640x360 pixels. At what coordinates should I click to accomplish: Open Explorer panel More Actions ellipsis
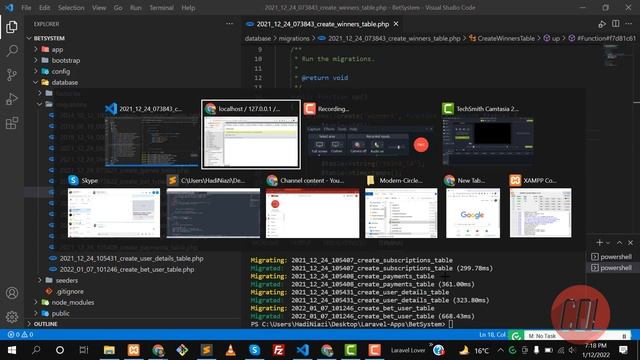(230, 24)
